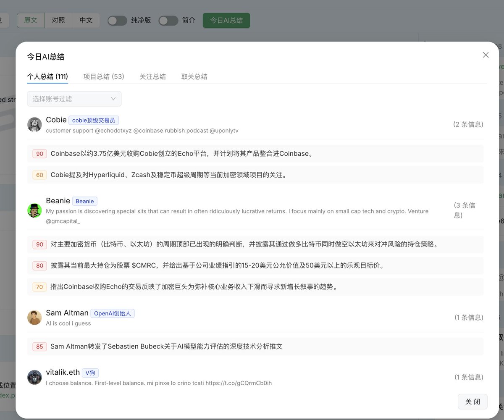504x420 pixels.
Task: Switch to 关注总结 tab
Action: click(152, 76)
